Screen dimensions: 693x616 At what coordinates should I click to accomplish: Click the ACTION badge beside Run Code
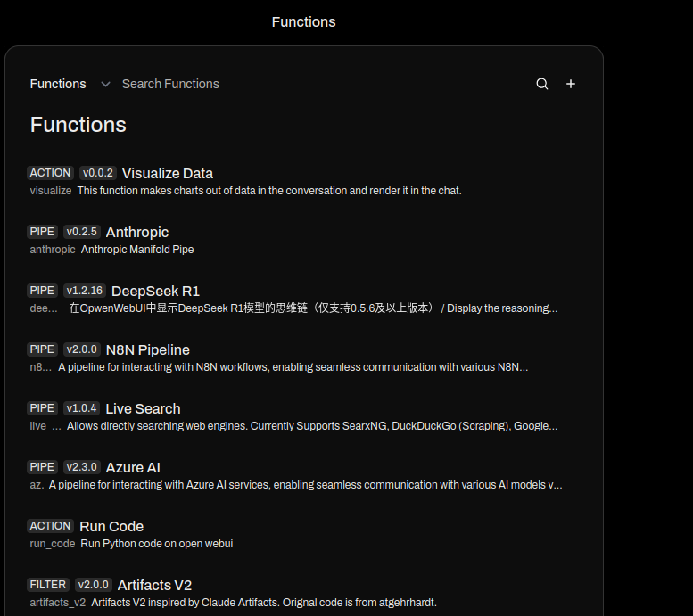click(x=50, y=525)
